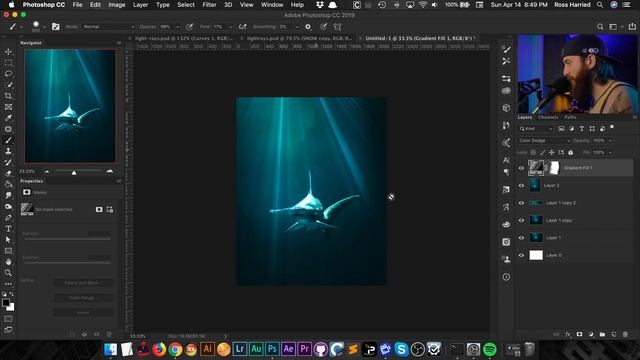Open the Color Dodge blending mode dropdown
Image resolution: width=640 pixels, height=360 pixels.
point(544,140)
